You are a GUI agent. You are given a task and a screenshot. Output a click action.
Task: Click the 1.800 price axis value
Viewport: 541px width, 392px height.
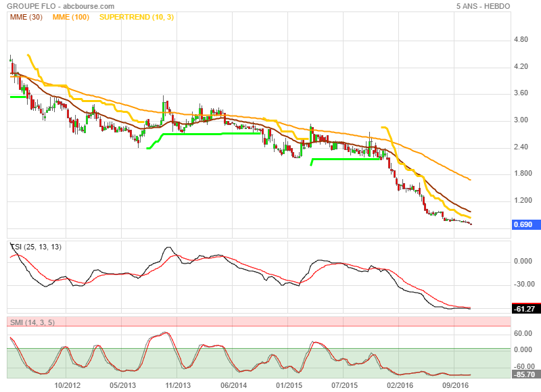tap(523, 173)
